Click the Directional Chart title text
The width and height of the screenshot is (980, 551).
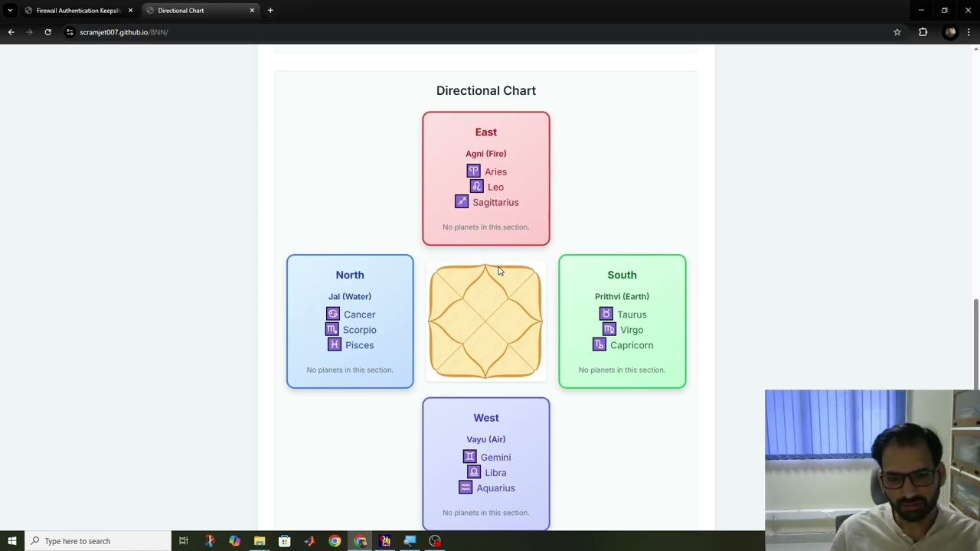point(485,90)
